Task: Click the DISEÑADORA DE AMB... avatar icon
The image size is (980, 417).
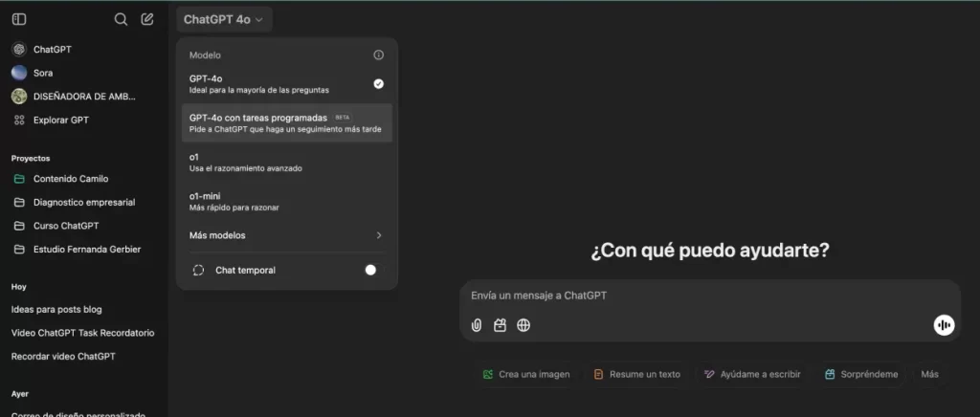Action: point(19,97)
